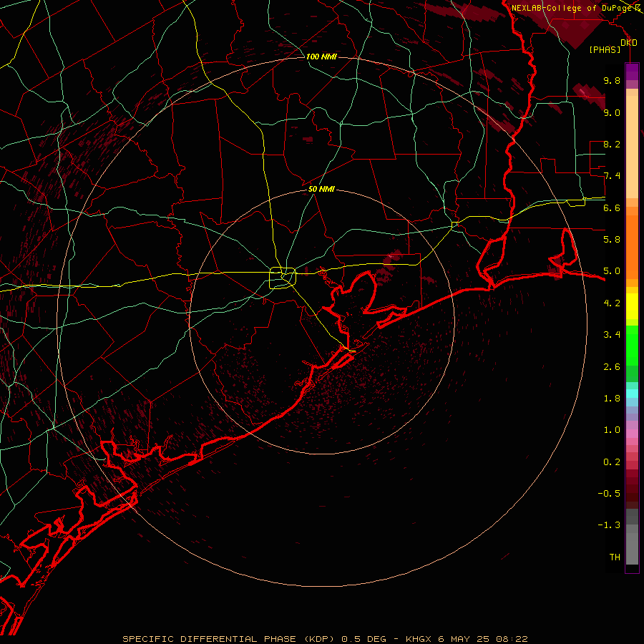Image resolution: width=644 pixels, height=644 pixels.
Task: Click the 50 NMI range ring label
Action: pyautogui.click(x=321, y=189)
